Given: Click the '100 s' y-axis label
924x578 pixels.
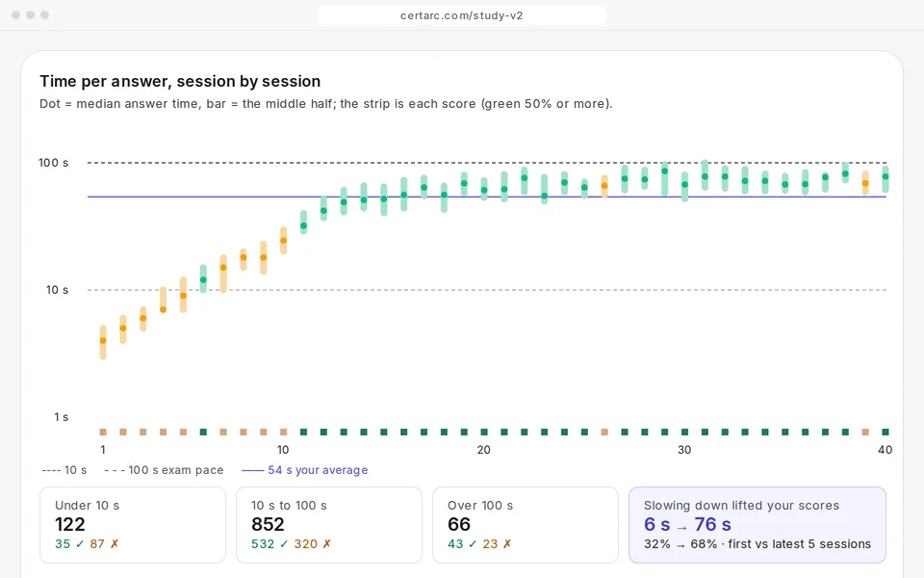Looking at the screenshot, I should 54,163.
